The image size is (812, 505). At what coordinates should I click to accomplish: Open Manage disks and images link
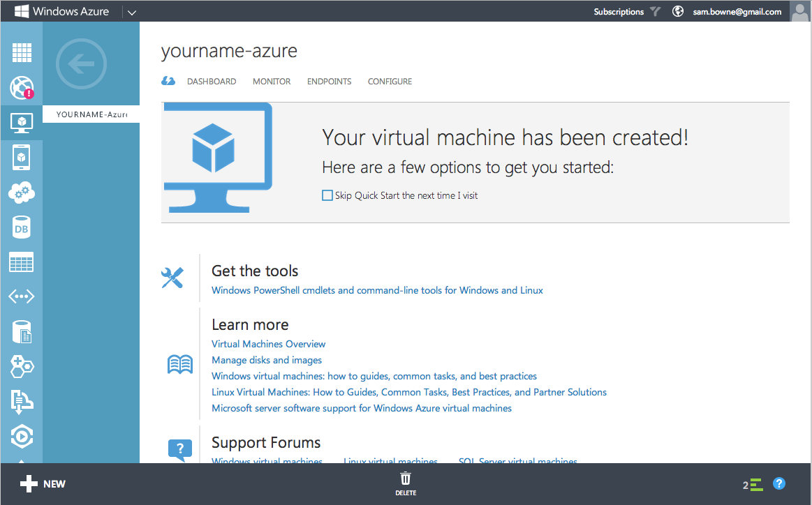267,360
